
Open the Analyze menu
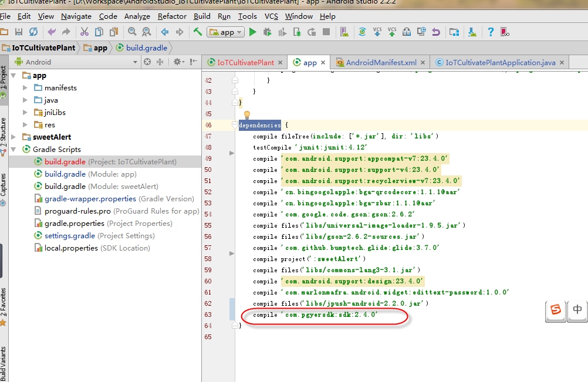point(137,16)
